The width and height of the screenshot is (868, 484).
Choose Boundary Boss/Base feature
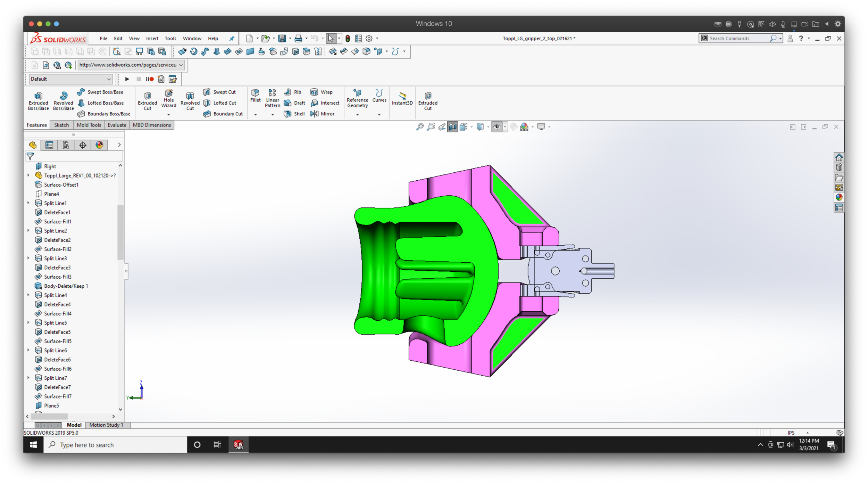click(x=104, y=114)
